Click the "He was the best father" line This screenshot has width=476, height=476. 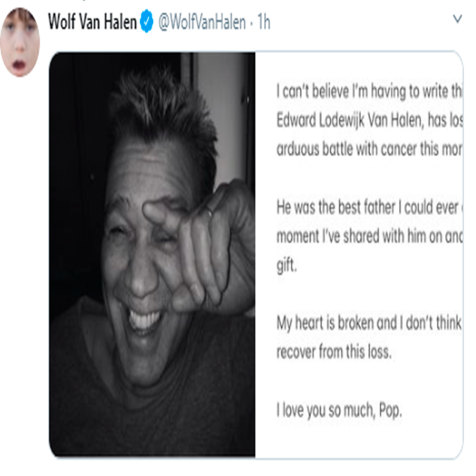[369, 208]
